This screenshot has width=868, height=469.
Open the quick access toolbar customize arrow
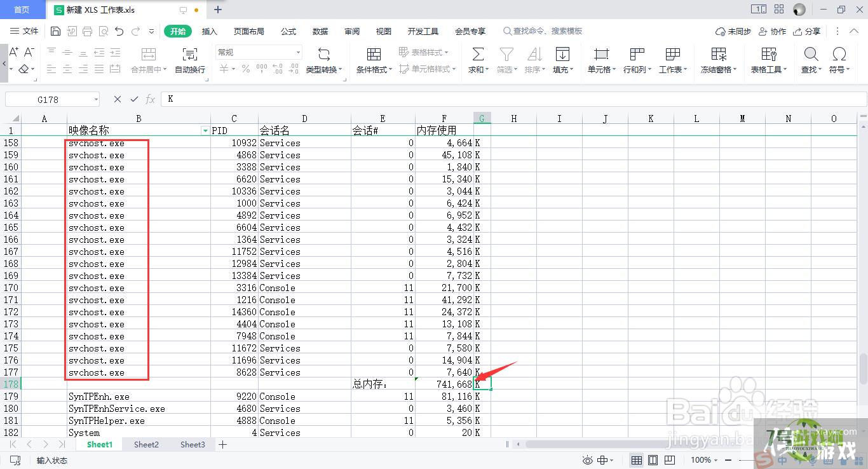(151, 31)
